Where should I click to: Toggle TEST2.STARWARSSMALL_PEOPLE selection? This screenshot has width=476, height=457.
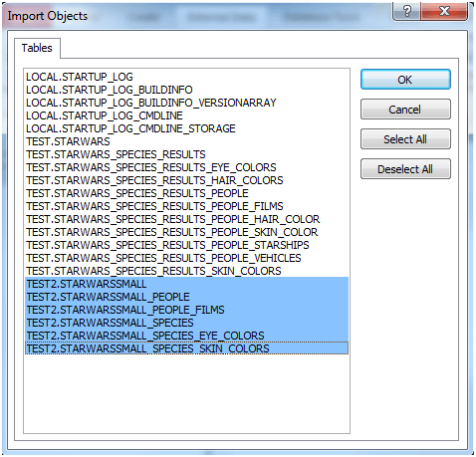186,297
